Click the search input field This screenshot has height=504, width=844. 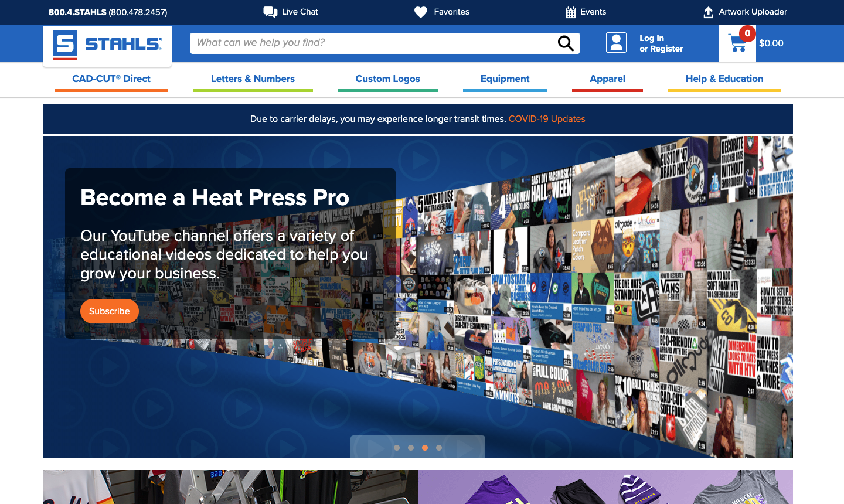[x=372, y=43]
